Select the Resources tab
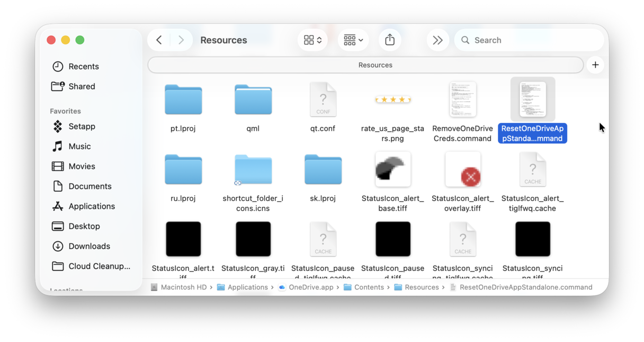The width and height of the screenshot is (644, 342). click(365, 65)
